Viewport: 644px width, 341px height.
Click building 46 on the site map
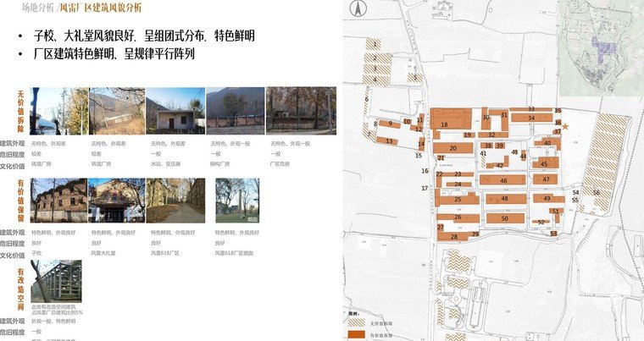coord(503,180)
